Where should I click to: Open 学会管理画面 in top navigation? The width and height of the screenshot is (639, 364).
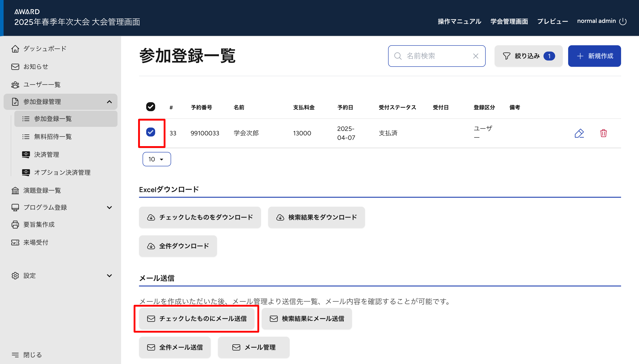[x=509, y=22]
